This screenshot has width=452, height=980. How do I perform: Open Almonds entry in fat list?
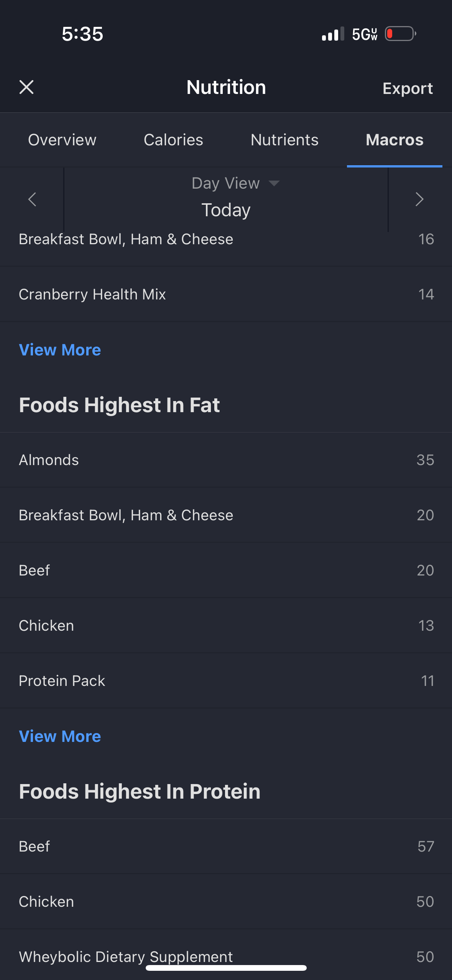(x=226, y=460)
